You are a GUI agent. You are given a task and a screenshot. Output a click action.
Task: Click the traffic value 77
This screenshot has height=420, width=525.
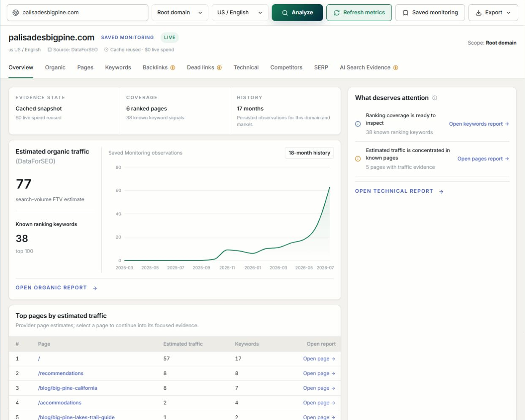click(24, 184)
